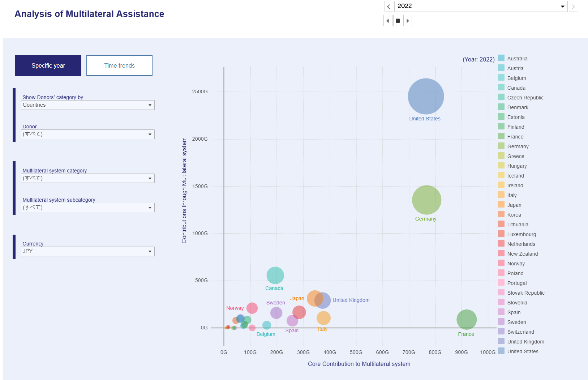
Task: Select the France bubble on chart
Action: pos(467,320)
